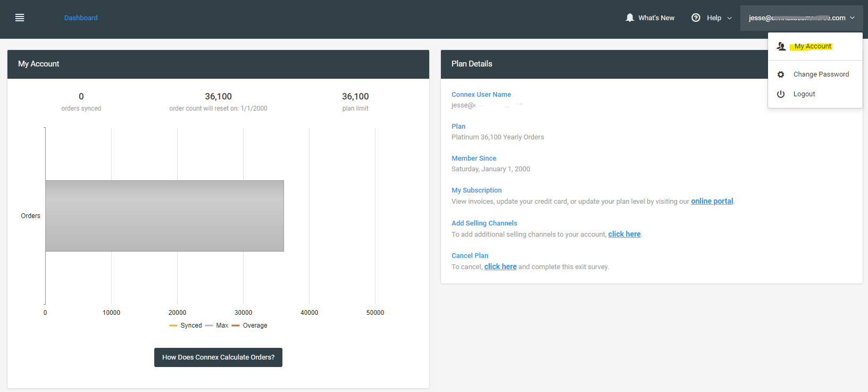
Task: Expand the Help dropdown chevron
Action: coord(730,18)
